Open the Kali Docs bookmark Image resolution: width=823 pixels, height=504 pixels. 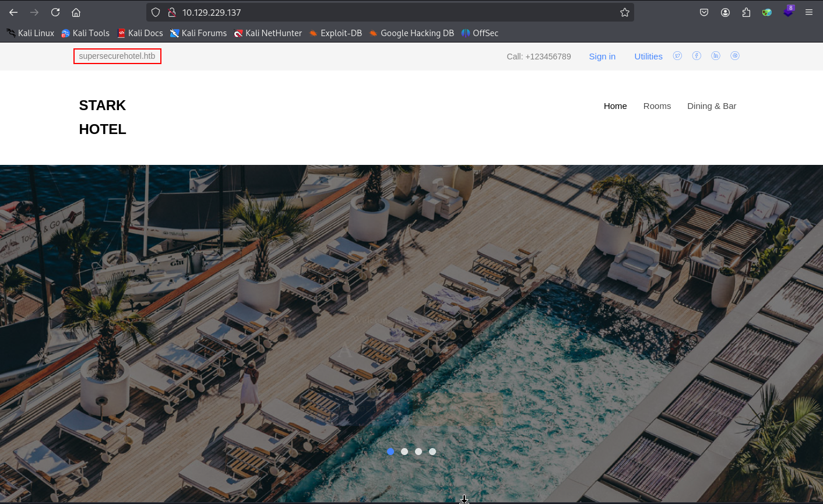(x=140, y=33)
